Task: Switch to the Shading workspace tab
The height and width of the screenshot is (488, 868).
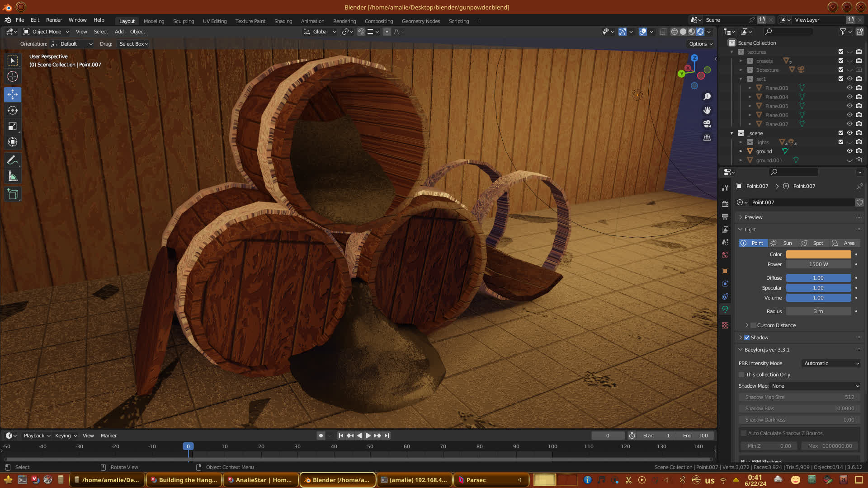Action: pyautogui.click(x=283, y=21)
